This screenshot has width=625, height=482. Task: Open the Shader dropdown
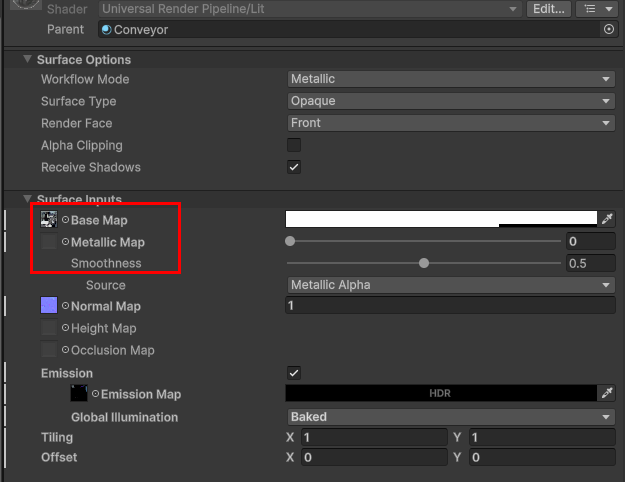point(310,9)
